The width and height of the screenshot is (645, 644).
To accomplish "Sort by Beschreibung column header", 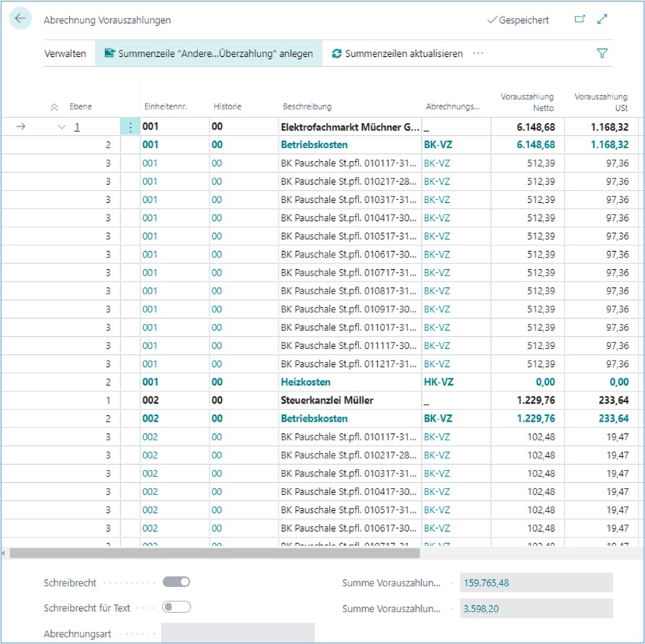I will tap(307, 106).
